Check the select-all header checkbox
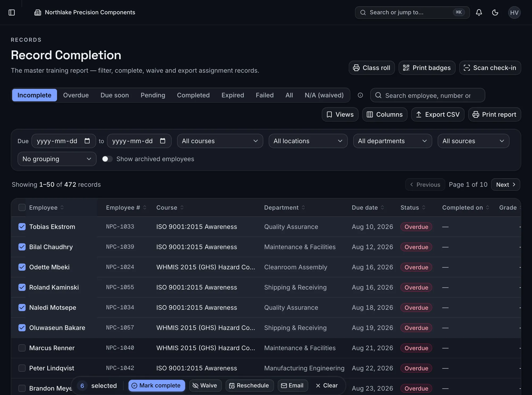The width and height of the screenshot is (532, 395). pyautogui.click(x=22, y=207)
